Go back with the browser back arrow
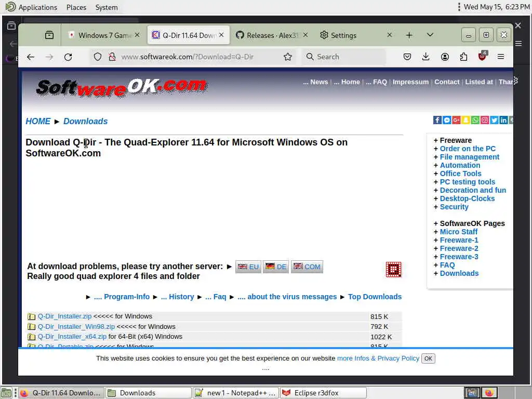Image resolution: width=532 pixels, height=399 pixels. pyautogui.click(x=31, y=57)
